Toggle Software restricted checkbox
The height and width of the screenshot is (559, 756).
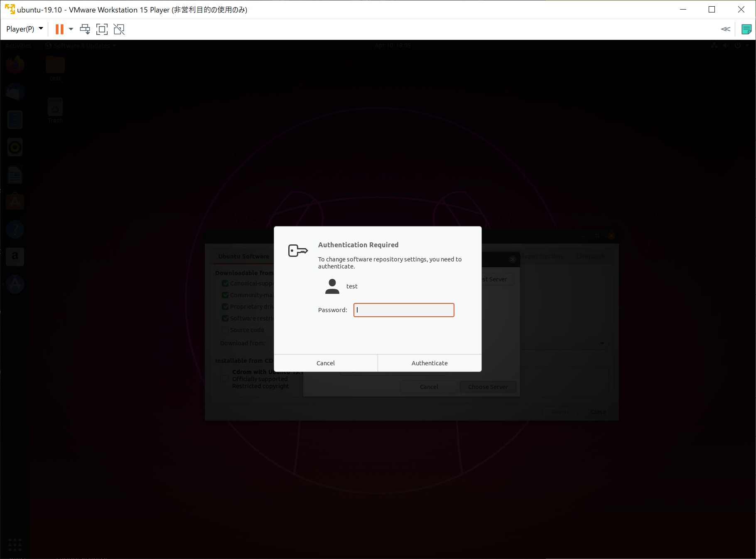(x=225, y=318)
